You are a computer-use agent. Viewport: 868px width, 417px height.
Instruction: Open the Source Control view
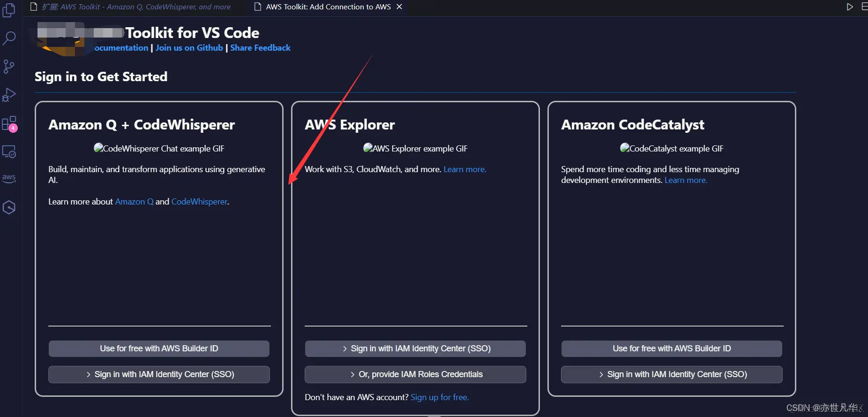tap(9, 66)
